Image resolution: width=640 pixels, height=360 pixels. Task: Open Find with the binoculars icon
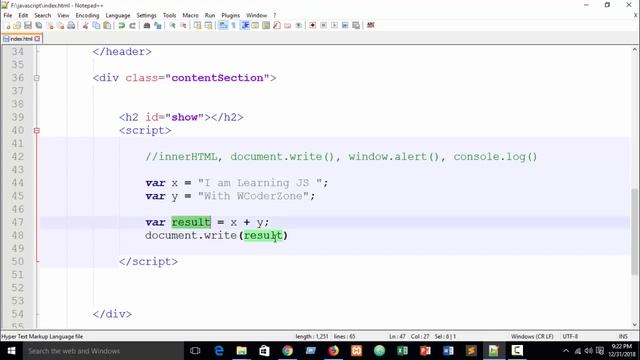click(147, 25)
